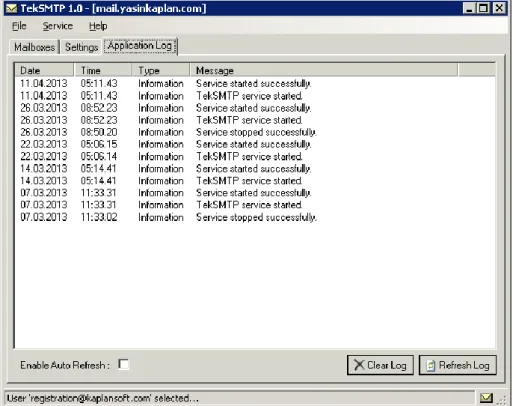Click the refresh icon on Refresh Log button
The image size is (516, 406).
431,365
